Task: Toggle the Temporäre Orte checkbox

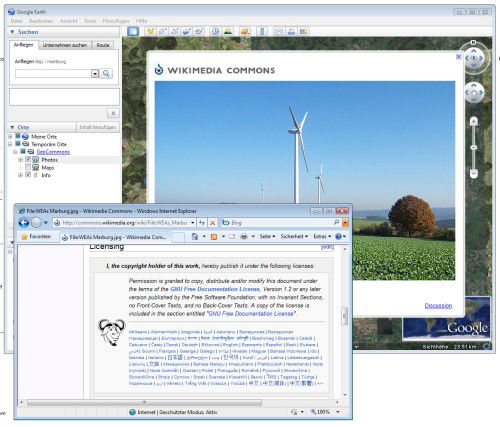Action: (x=18, y=144)
